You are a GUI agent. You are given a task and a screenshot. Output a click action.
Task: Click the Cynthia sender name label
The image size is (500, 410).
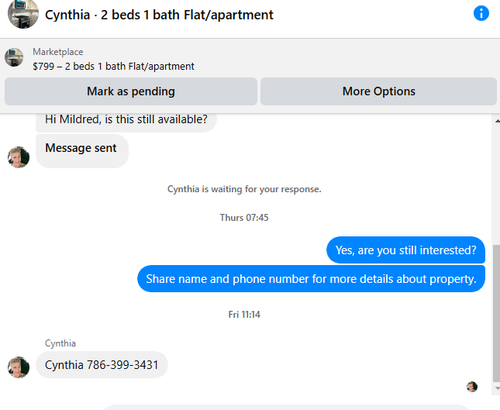60,343
